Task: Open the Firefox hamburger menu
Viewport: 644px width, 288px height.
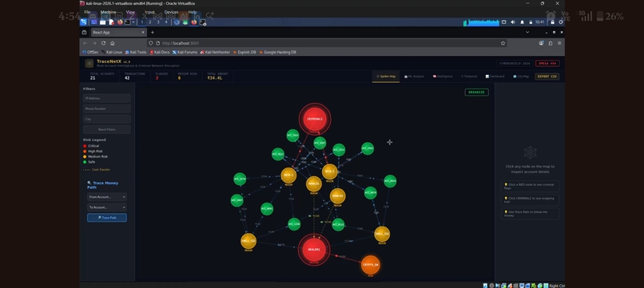Action: [559, 43]
